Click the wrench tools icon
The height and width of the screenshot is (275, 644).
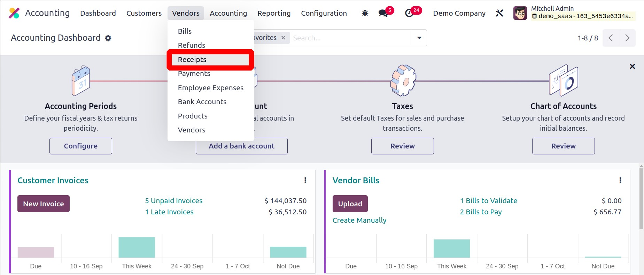[499, 13]
